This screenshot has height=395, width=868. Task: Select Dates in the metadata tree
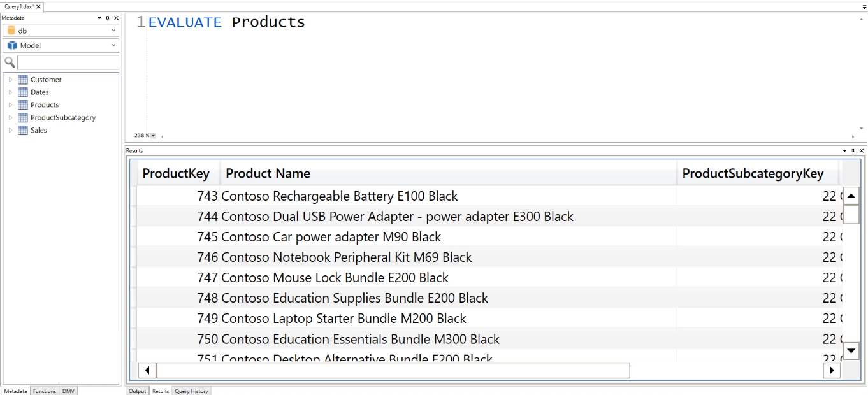pyautogui.click(x=40, y=92)
